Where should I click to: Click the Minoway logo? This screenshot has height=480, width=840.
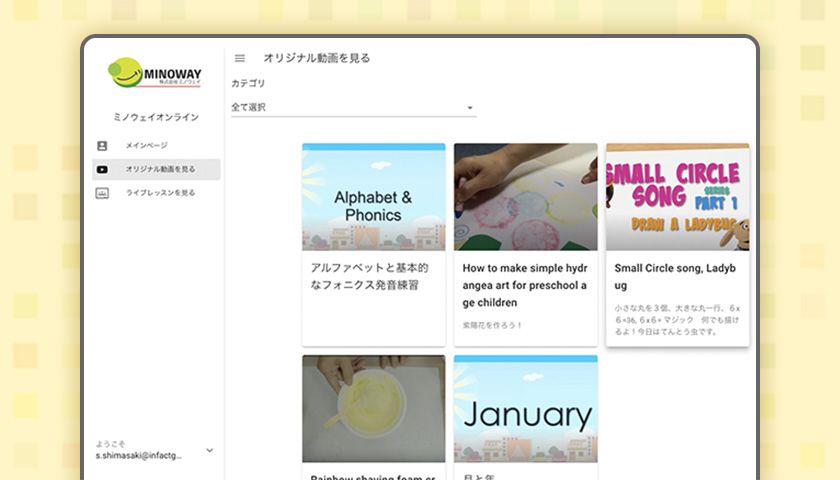[155, 72]
